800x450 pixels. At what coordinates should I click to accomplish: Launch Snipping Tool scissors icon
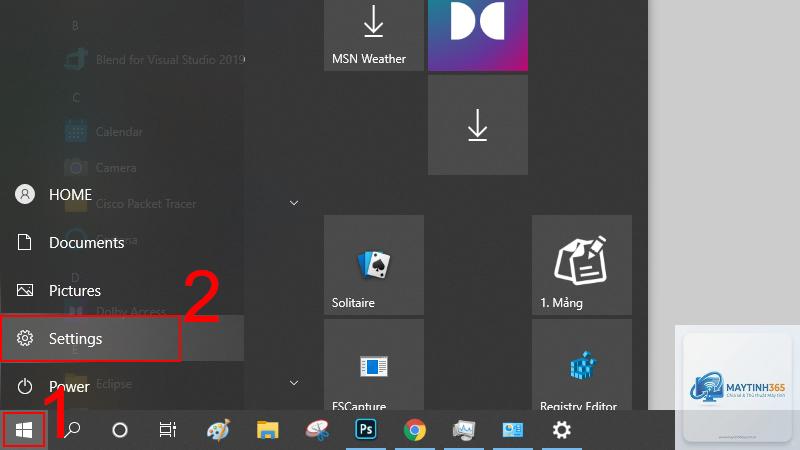click(x=317, y=430)
